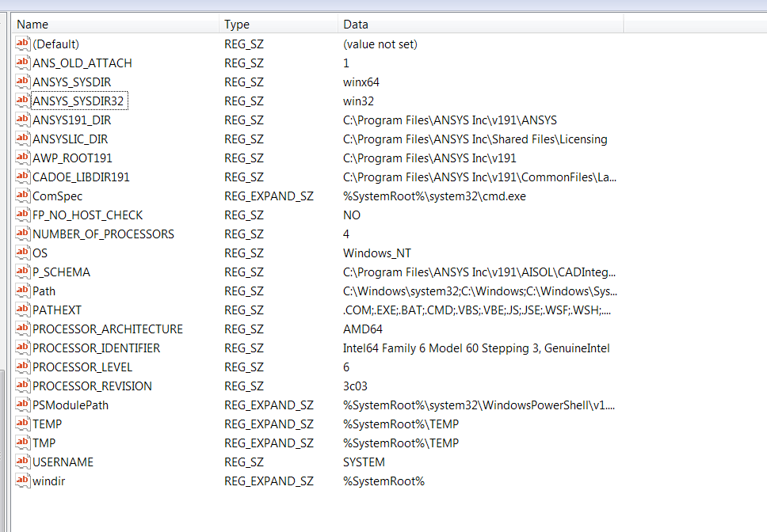The width and height of the screenshot is (767, 532).
Task: Select the windir entry name
Action: (x=49, y=481)
